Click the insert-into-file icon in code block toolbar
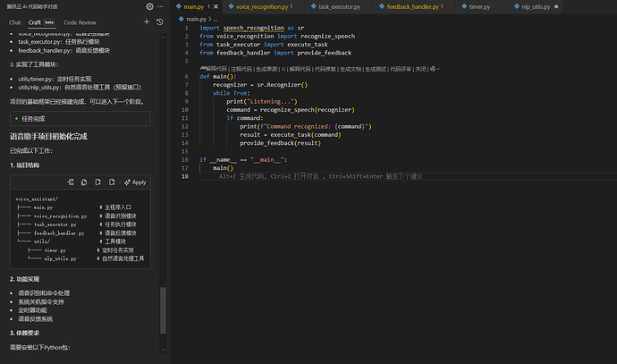The width and height of the screenshot is (617, 364). (71, 182)
